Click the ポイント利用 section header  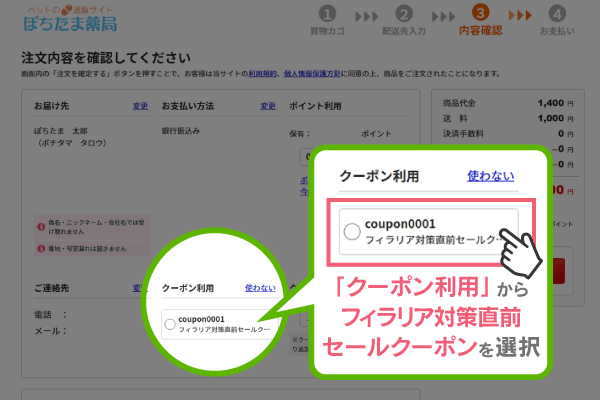[x=315, y=106]
